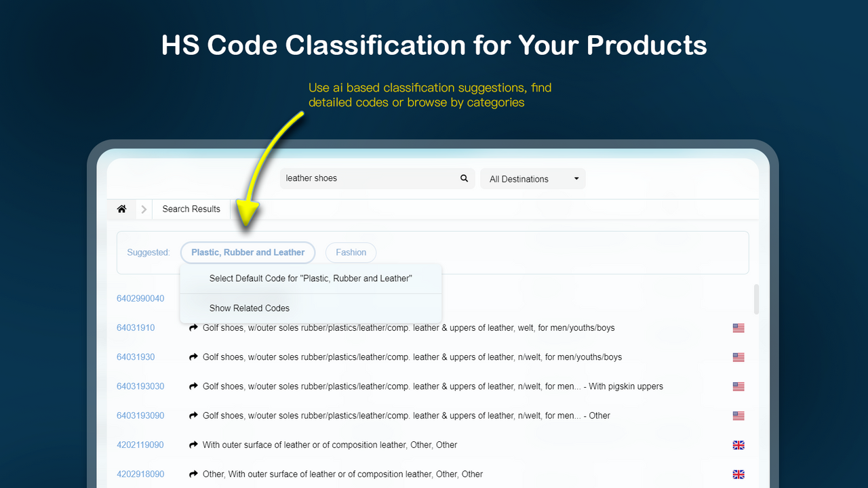This screenshot has height=488, width=868.
Task: Click the home icon in the breadcrumb
Action: click(121, 209)
